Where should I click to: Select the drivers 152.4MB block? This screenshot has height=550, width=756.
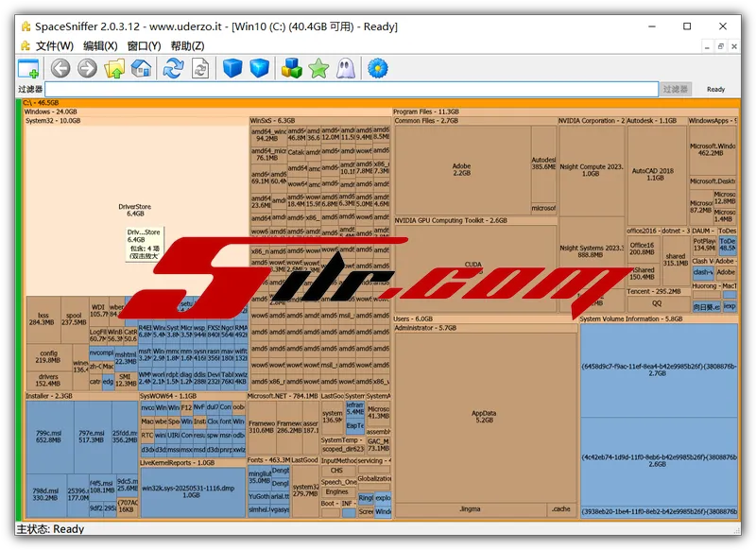pos(49,380)
